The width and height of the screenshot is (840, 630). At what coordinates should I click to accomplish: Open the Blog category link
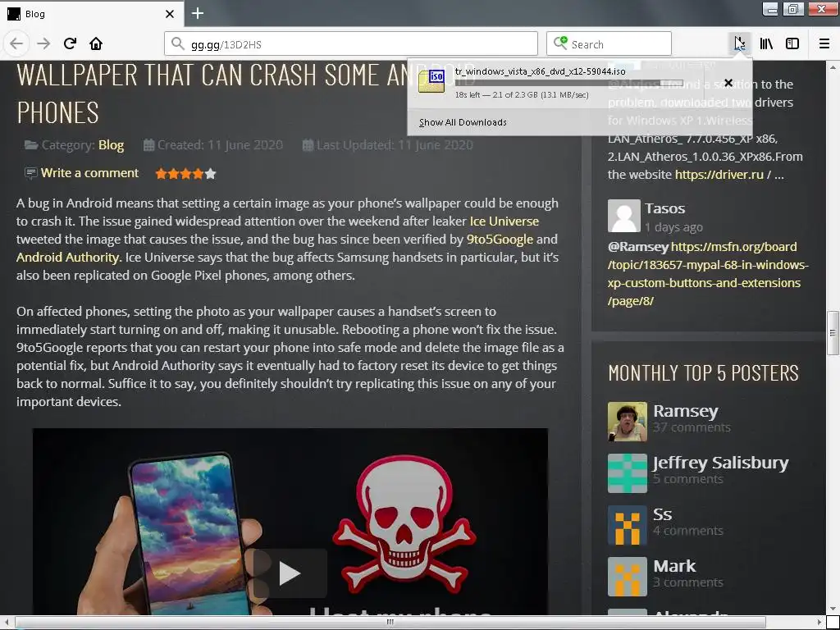pos(111,145)
